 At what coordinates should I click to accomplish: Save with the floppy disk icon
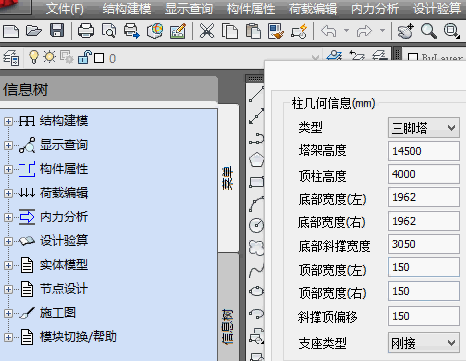(x=57, y=30)
